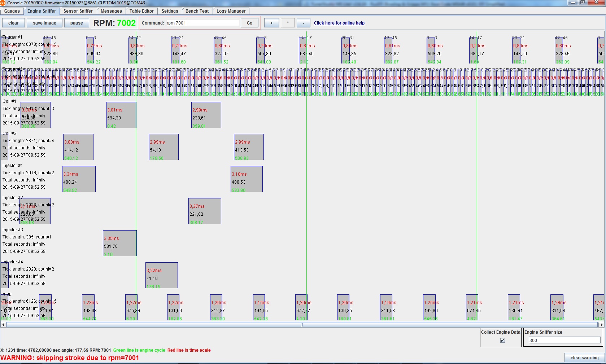
Task: Open the Gauges tab
Action: (12, 11)
